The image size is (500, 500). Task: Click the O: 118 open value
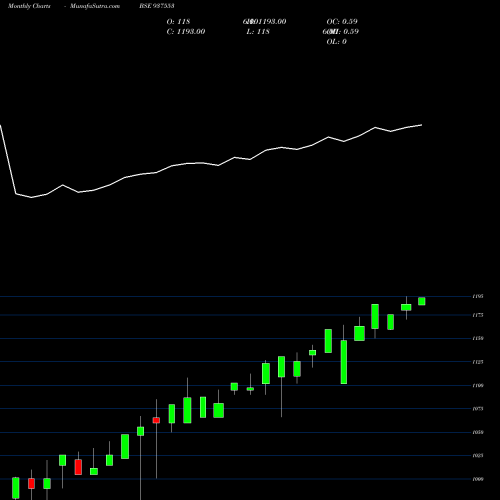[x=178, y=21]
